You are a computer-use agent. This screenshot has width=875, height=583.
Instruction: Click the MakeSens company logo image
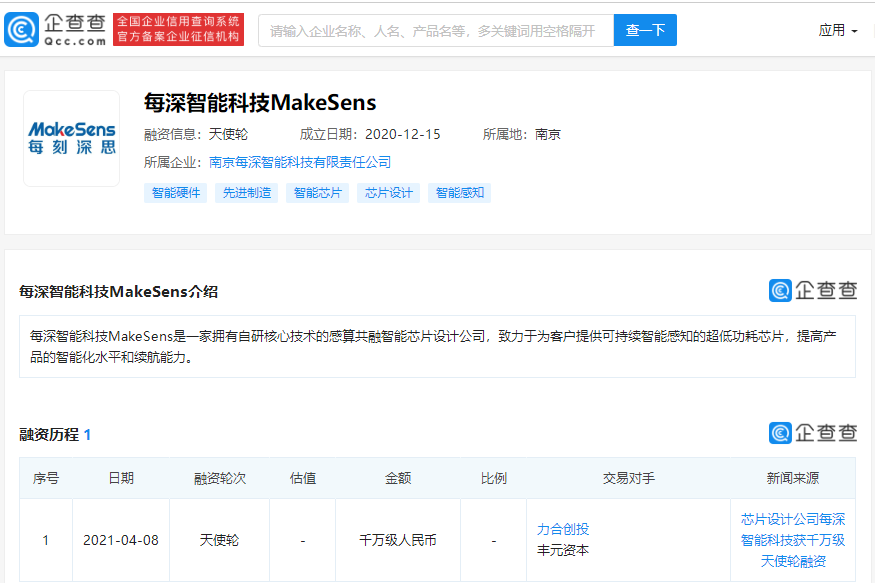click(71, 137)
